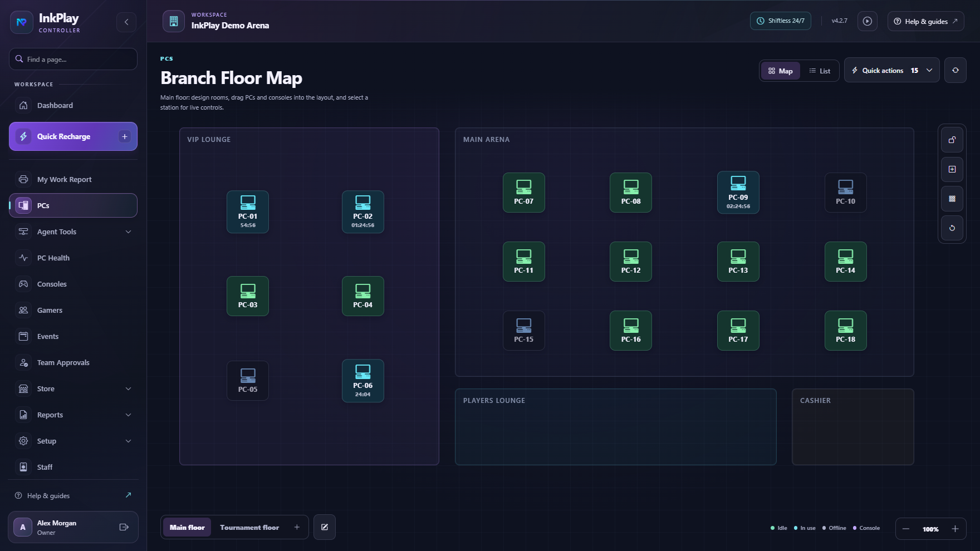Image resolution: width=980 pixels, height=551 pixels.
Task: Click the lock layout icon in the right toolbar
Action: point(952,140)
